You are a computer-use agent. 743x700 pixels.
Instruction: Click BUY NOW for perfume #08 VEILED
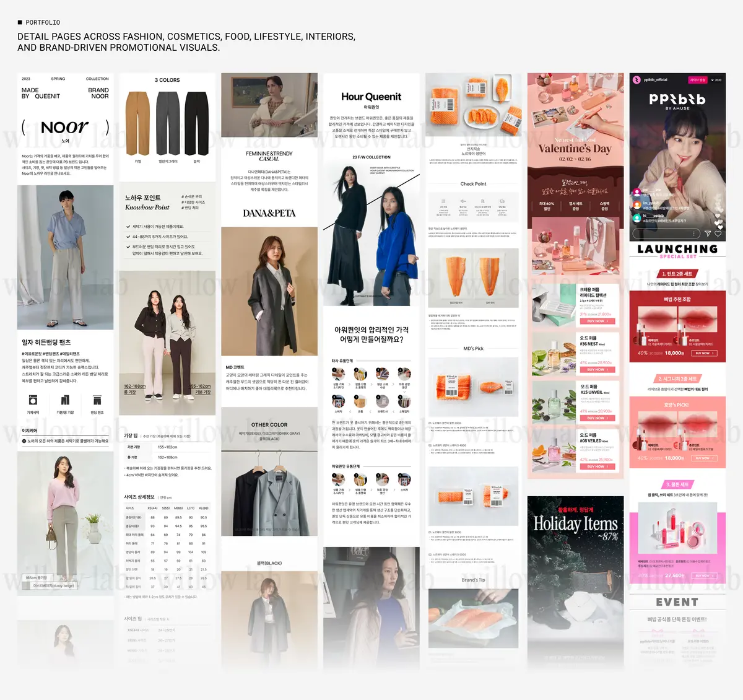point(597,466)
